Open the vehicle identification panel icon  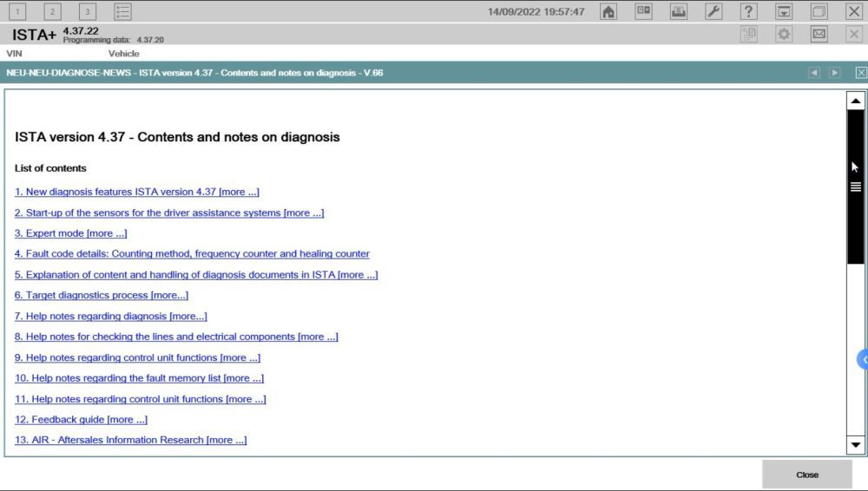pos(643,11)
